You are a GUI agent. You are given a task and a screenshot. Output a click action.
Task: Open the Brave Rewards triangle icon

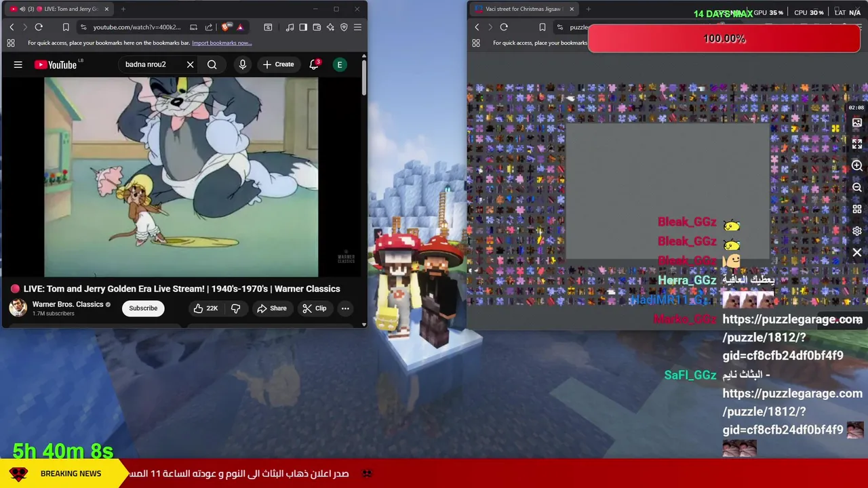pyautogui.click(x=239, y=27)
